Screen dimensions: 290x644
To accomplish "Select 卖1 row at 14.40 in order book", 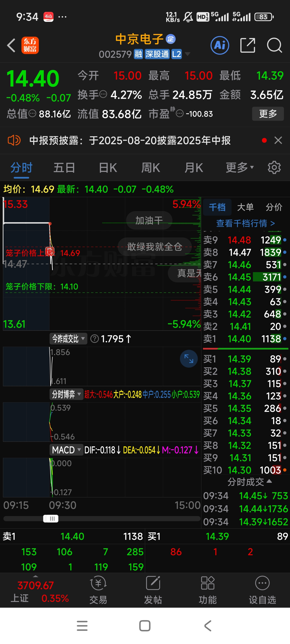I will (x=245, y=339).
